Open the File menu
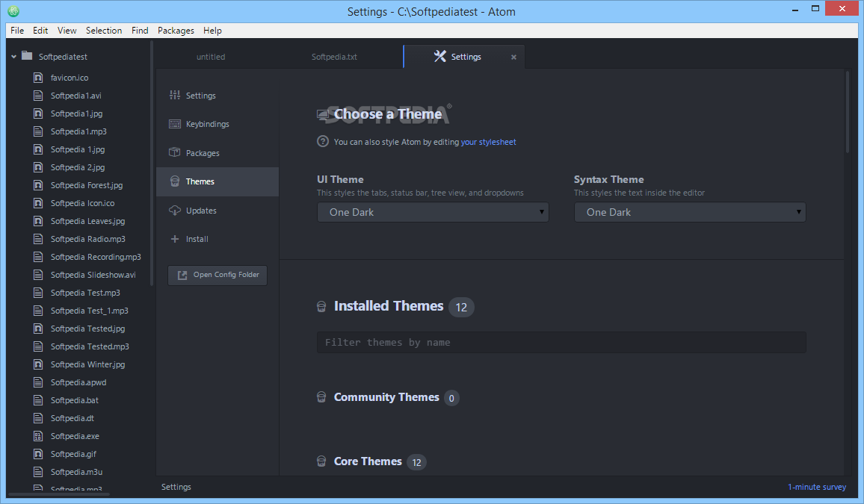864x504 pixels. point(17,31)
